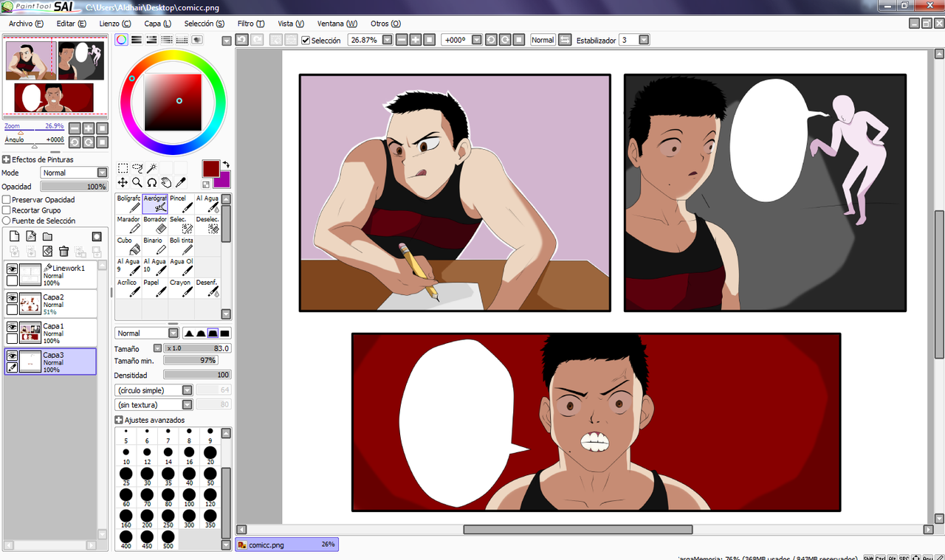The image size is (945, 560).
Task: Click the dark red foreground color swatch
Action: 211,168
